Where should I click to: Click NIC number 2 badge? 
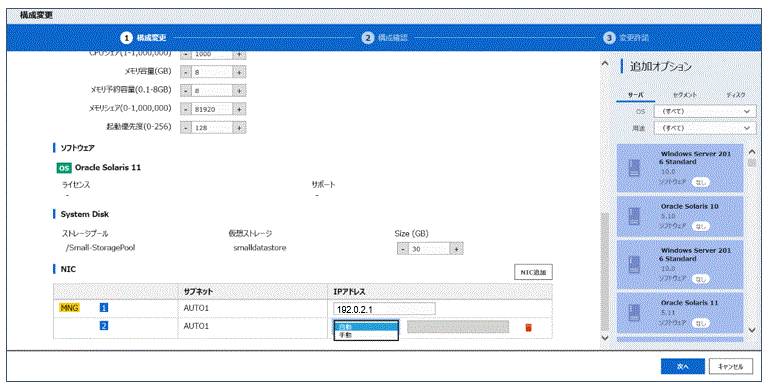[104, 326]
